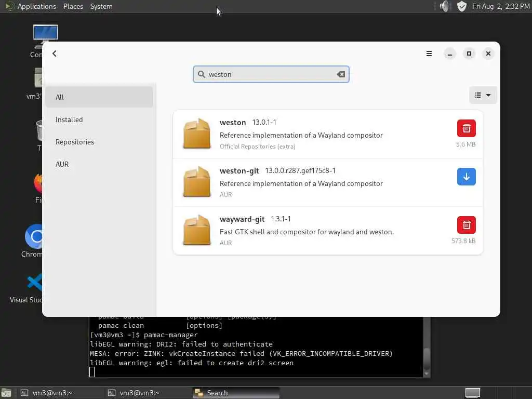Image resolution: width=532 pixels, height=399 pixels.
Task: Click the workspace switcher in bottom panel
Action: point(472,393)
